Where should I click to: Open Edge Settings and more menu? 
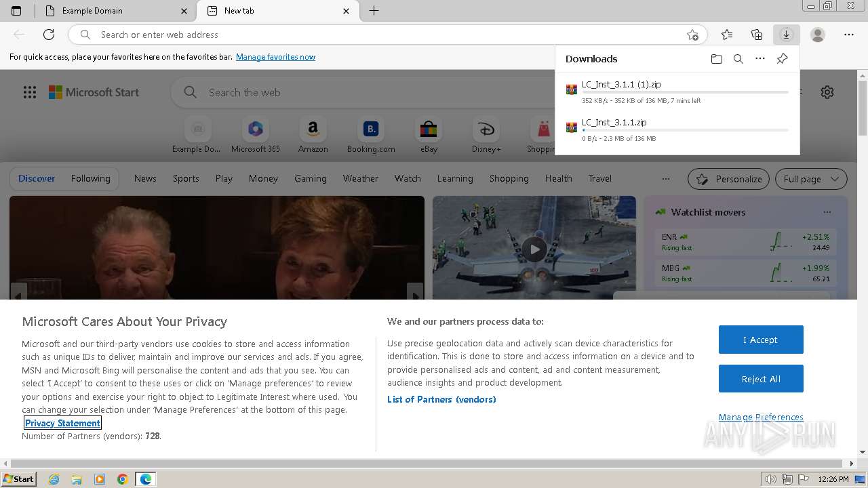click(x=849, y=35)
